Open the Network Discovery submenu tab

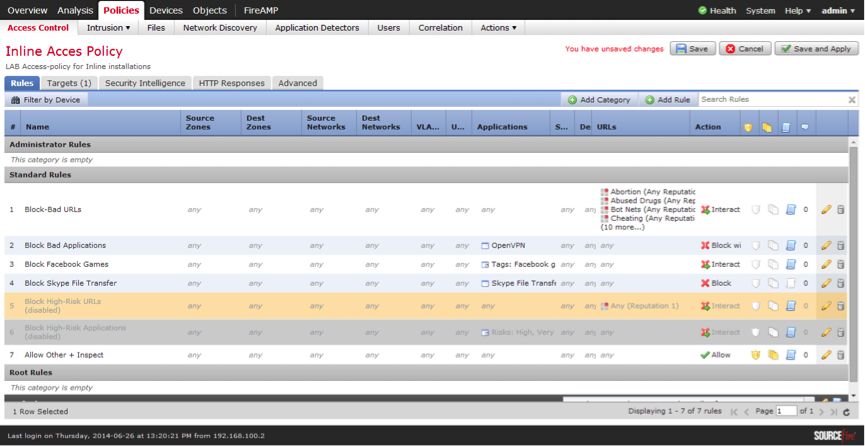(220, 28)
